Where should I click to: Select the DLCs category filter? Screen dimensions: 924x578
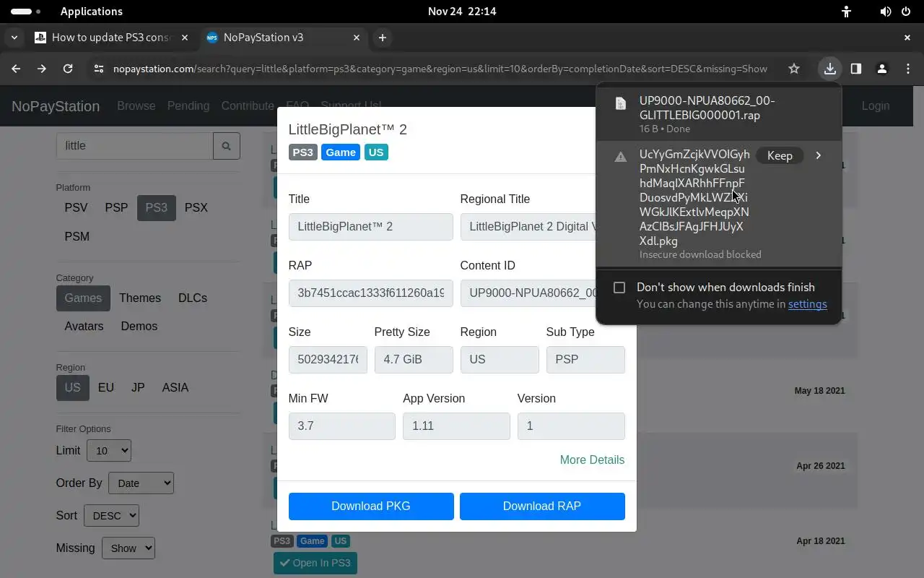click(x=193, y=298)
